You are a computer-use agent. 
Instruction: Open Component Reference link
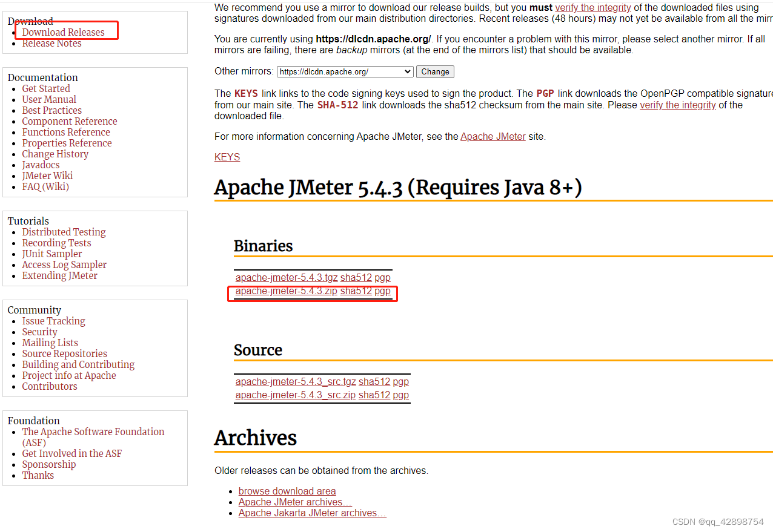tap(70, 121)
